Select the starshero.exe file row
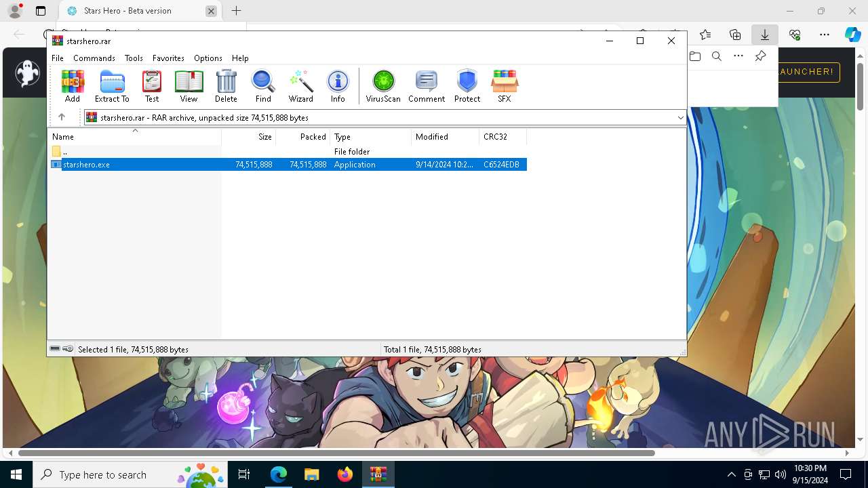 click(x=288, y=165)
